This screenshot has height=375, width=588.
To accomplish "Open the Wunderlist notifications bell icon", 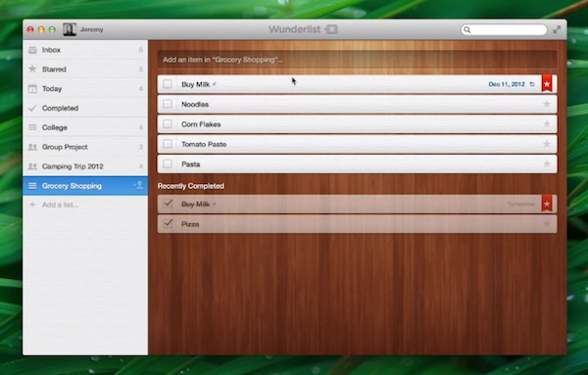I will click(331, 29).
